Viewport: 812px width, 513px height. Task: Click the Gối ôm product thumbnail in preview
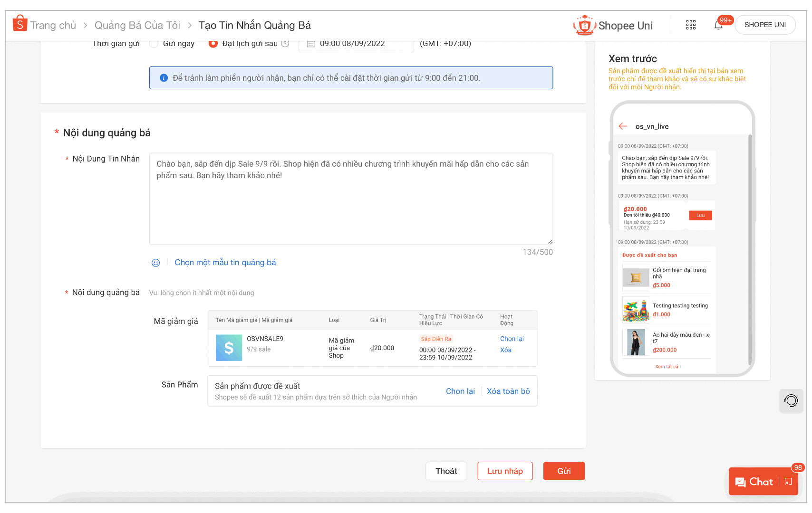[x=636, y=278]
